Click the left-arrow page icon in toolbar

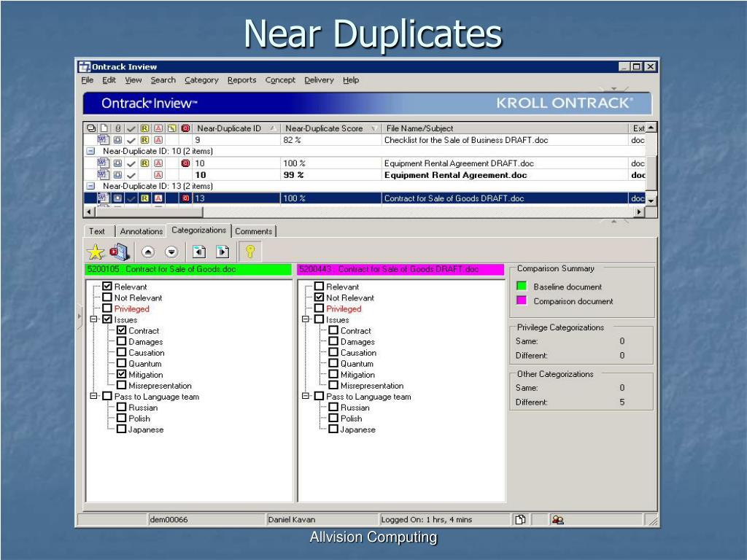199,252
